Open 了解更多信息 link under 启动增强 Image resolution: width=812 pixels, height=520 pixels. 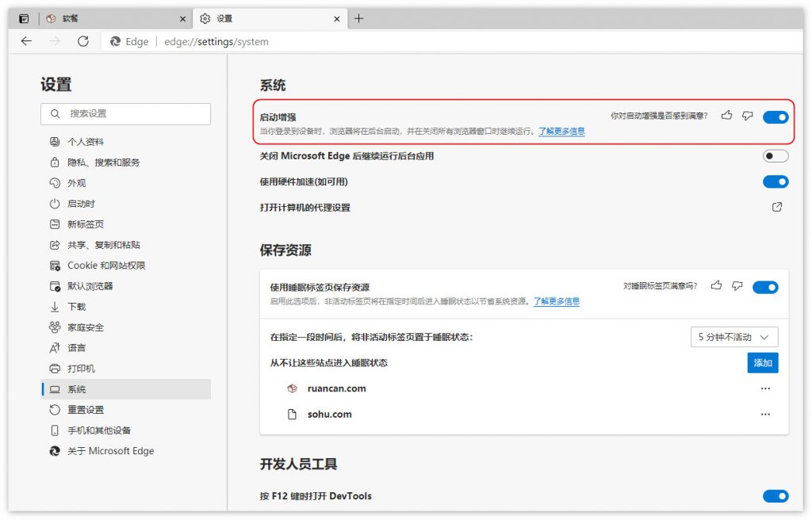click(561, 132)
